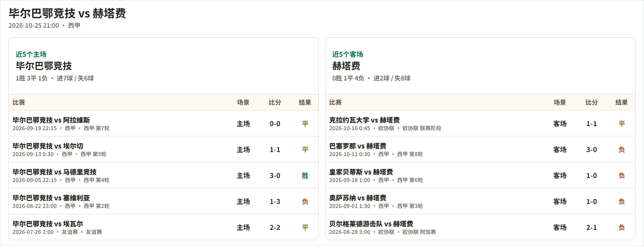Click the match date 2026-10-25 21:00 西甲
644x246 pixels.
pyautogui.click(x=45, y=25)
